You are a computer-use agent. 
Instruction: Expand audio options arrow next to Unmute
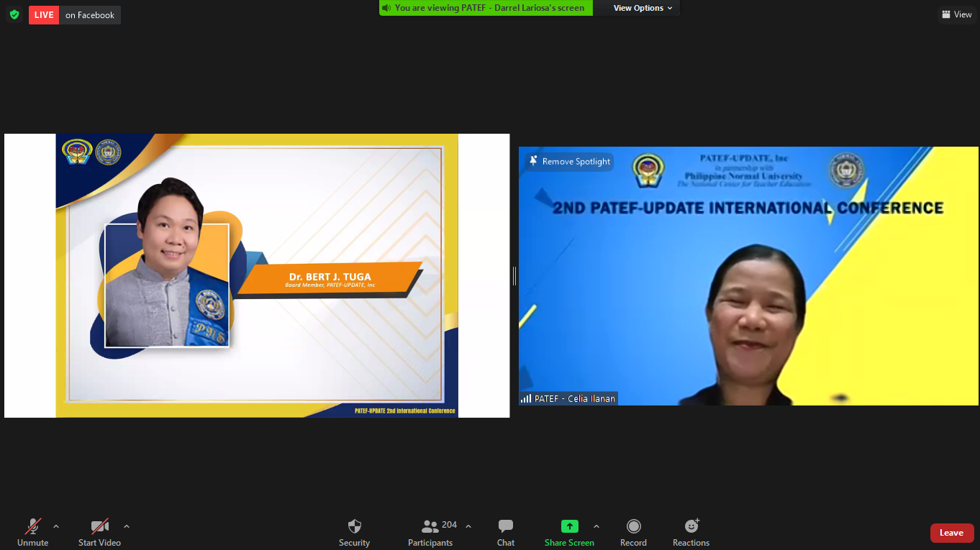(56, 526)
